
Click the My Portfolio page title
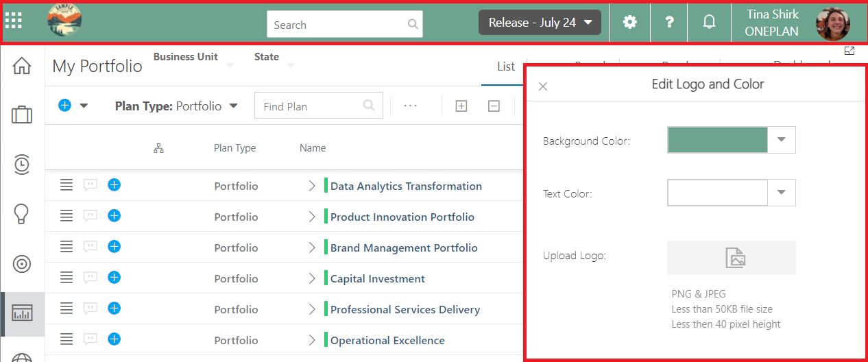pos(97,66)
